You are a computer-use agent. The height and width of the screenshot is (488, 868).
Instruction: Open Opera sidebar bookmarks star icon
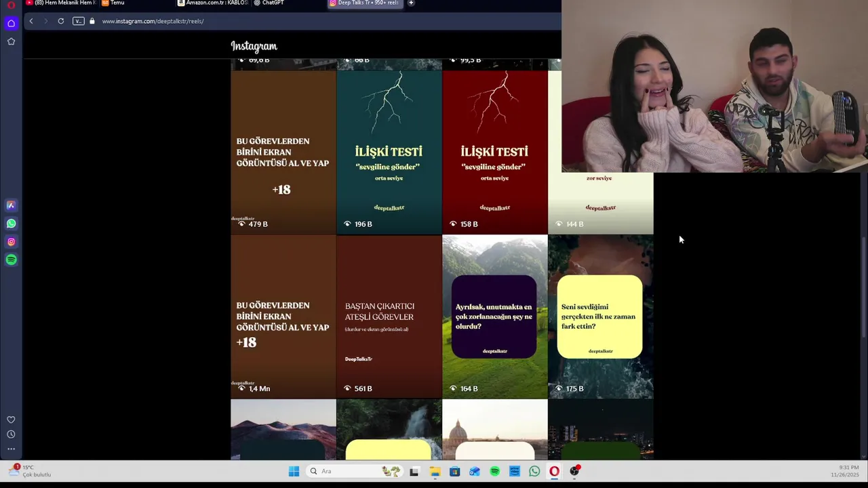coord(11,41)
